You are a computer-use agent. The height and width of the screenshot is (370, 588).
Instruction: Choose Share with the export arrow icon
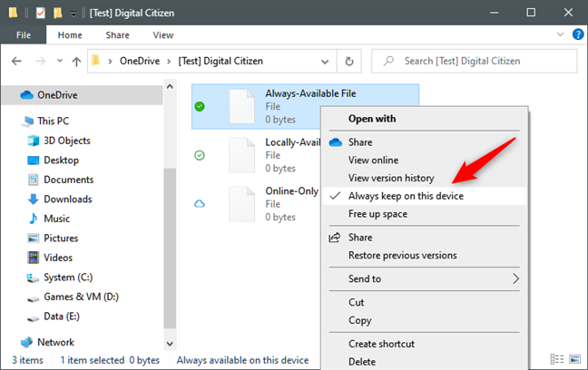tap(425, 238)
